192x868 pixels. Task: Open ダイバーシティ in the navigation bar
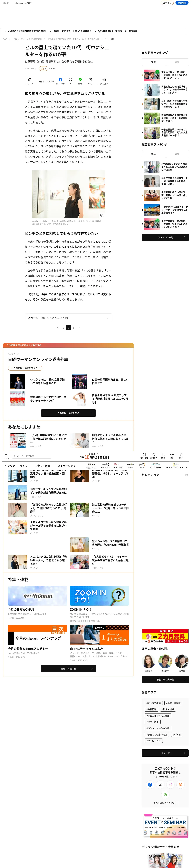click(66, 466)
